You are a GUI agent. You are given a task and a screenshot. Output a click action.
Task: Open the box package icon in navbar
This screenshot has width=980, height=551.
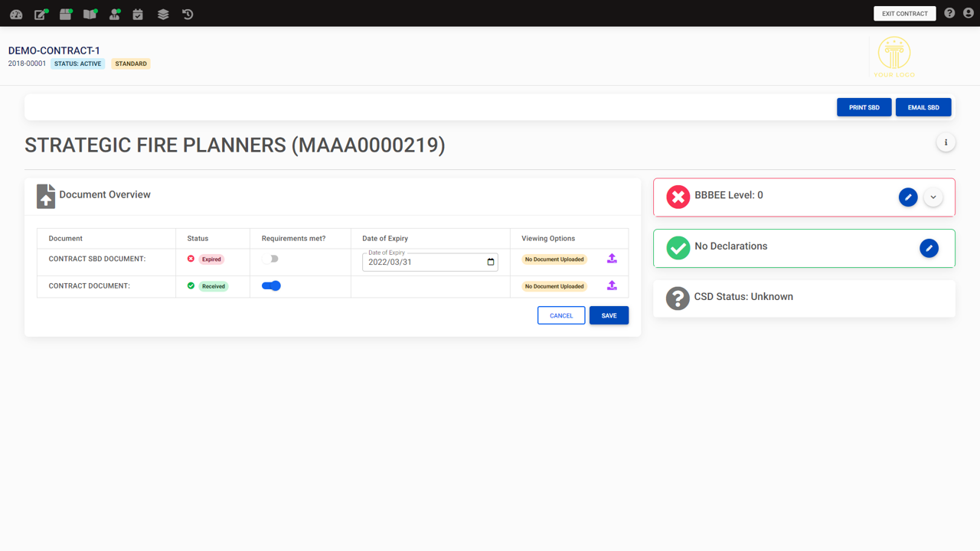point(65,14)
